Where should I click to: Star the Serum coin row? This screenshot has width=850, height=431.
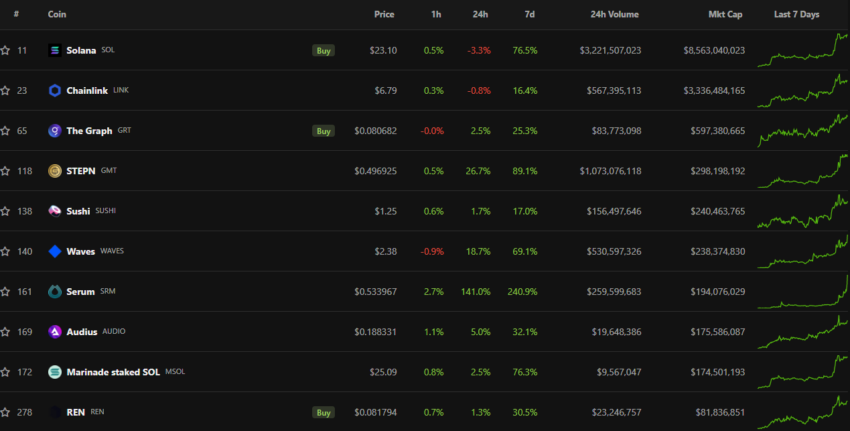(x=5, y=292)
